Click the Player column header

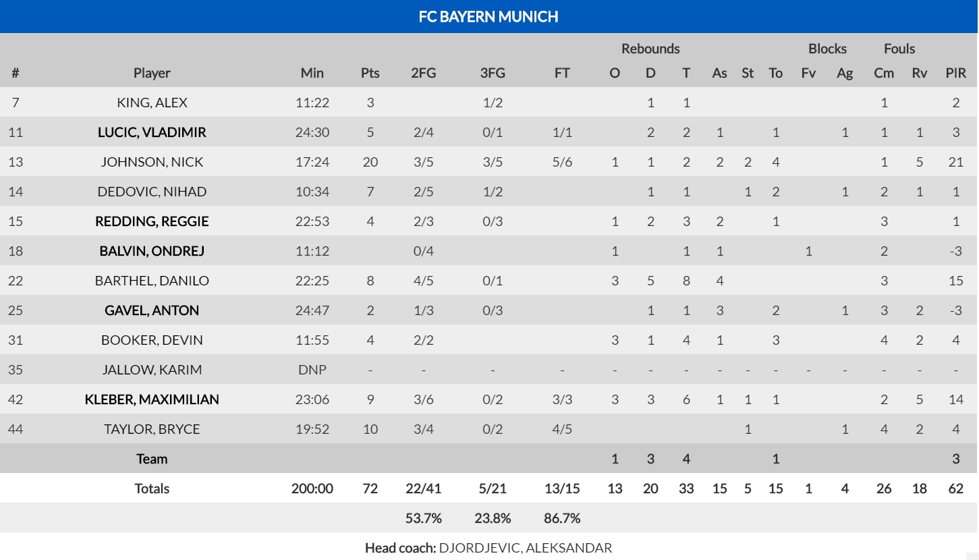(152, 73)
